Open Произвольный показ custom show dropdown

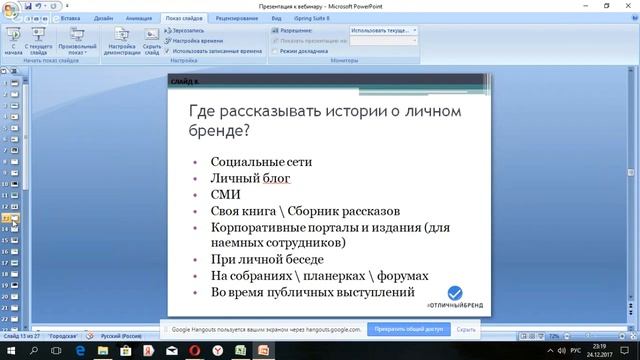pyautogui.click(x=77, y=41)
